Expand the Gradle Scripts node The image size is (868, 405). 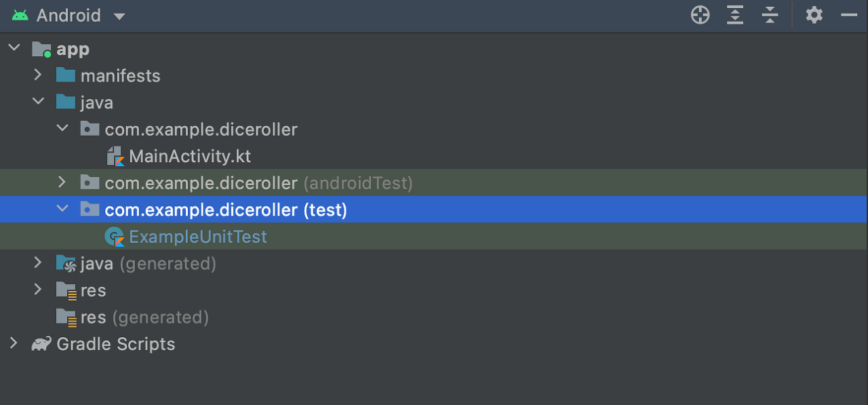pos(13,343)
